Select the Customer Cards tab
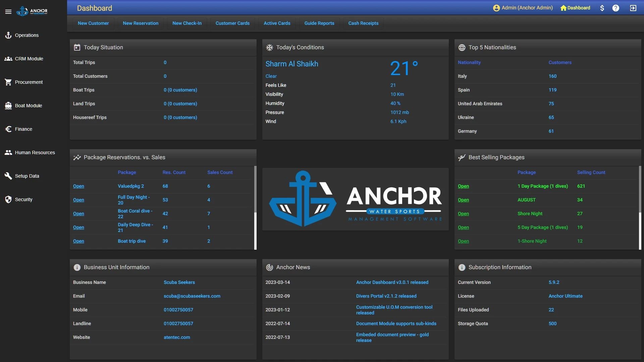 click(232, 23)
